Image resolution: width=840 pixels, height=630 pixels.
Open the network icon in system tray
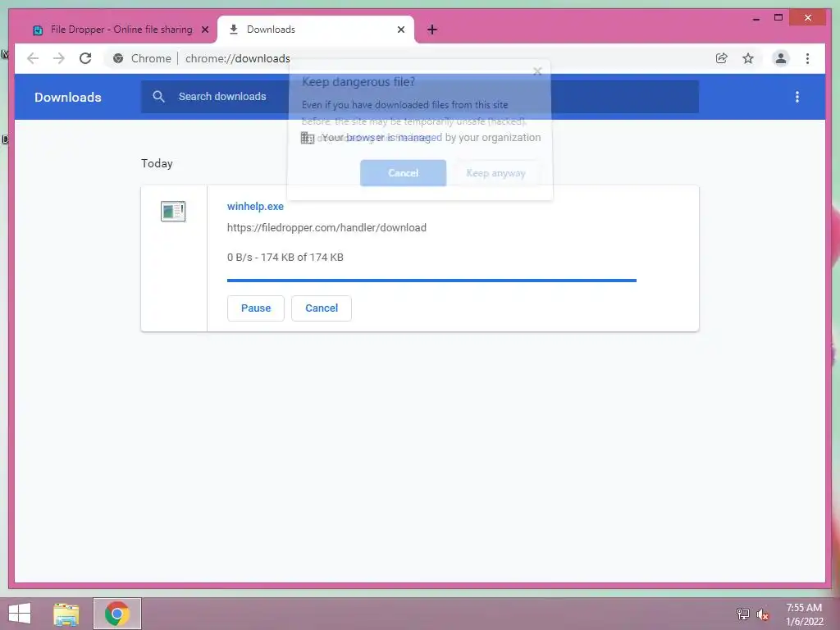742,614
